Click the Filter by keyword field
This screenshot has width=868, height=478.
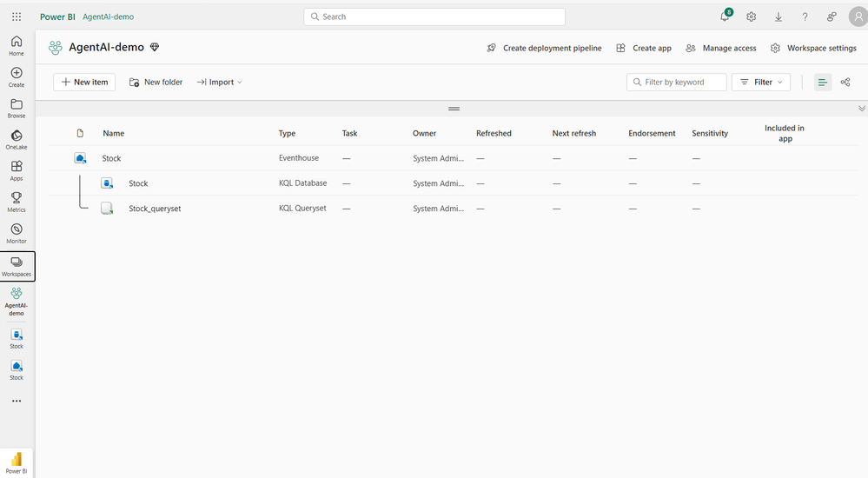(677, 82)
